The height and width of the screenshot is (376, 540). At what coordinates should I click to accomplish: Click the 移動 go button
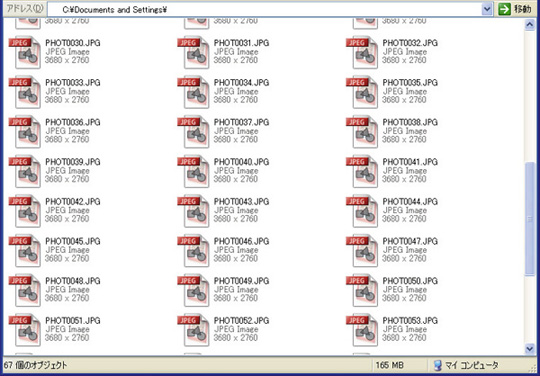click(x=515, y=9)
